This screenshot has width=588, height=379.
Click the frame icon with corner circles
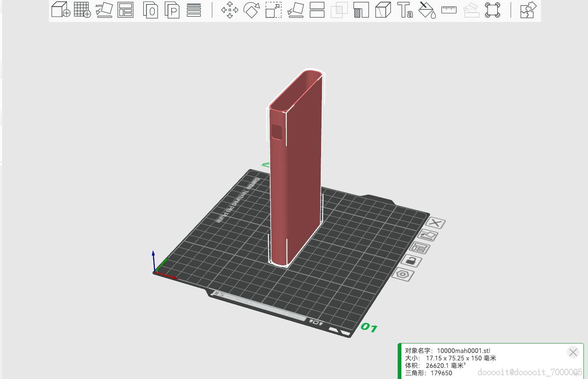click(492, 10)
